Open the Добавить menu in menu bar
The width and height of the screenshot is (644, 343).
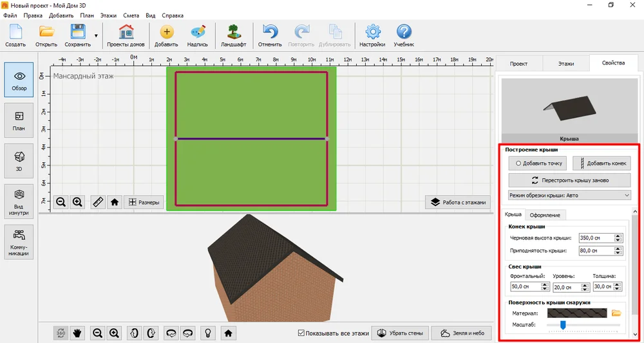pyautogui.click(x=61, y=15)
